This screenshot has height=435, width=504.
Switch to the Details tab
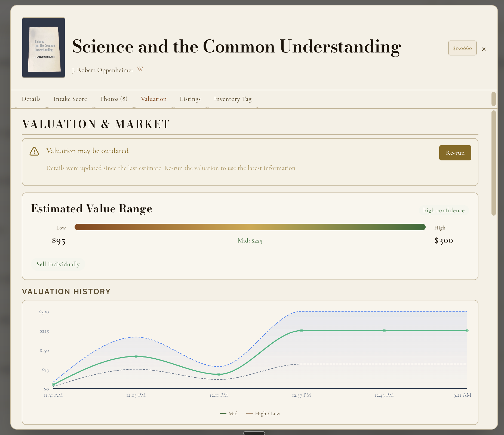[x=31, y=99]
